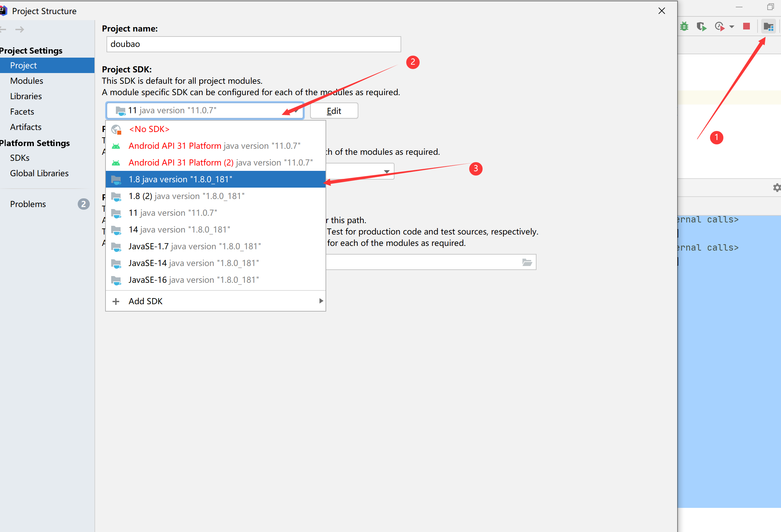Click the back navigation arrow in the dialog
The image size is (781, 532).
[4, 29]
